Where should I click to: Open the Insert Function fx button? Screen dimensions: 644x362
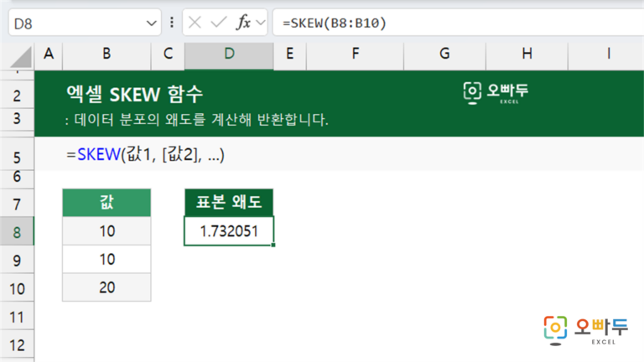(x=243, y=23)
